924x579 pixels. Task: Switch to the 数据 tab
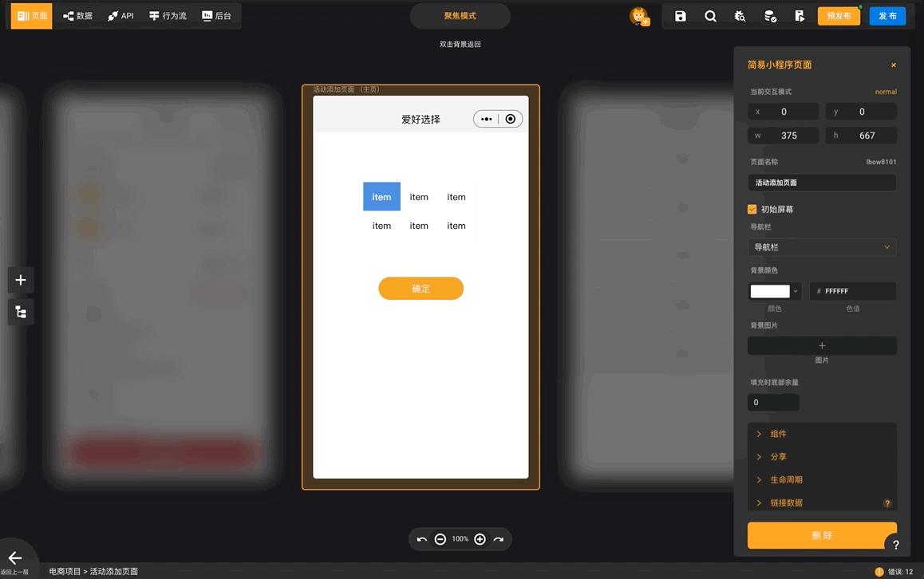[x=77, y=16]
